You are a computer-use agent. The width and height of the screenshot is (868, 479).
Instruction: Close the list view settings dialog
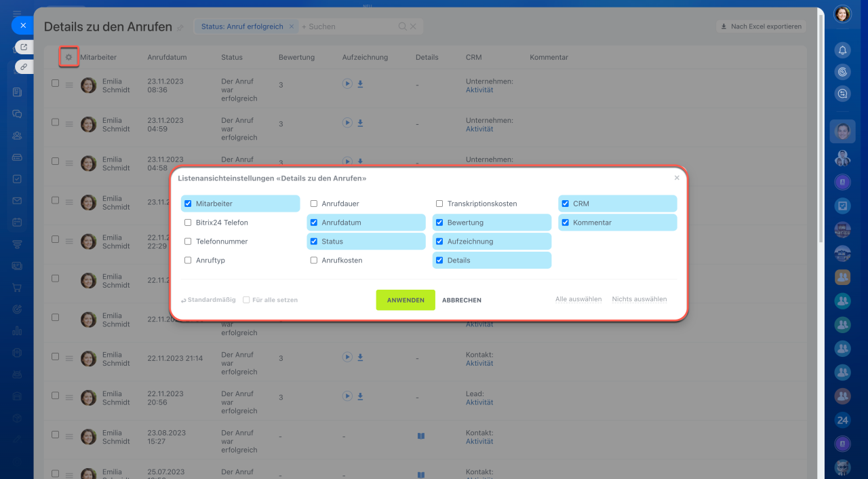tap(676, 178)
